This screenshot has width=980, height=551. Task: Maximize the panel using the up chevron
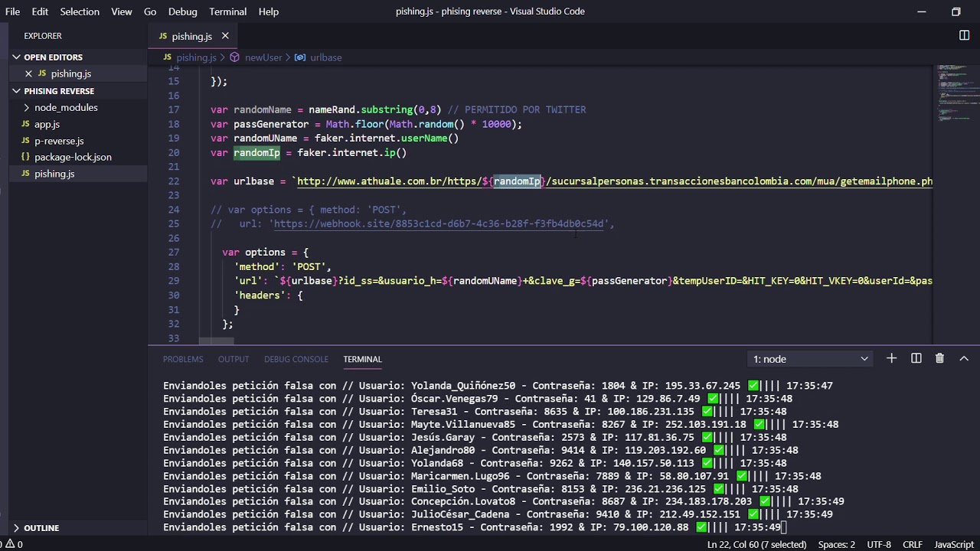[964, 358]
